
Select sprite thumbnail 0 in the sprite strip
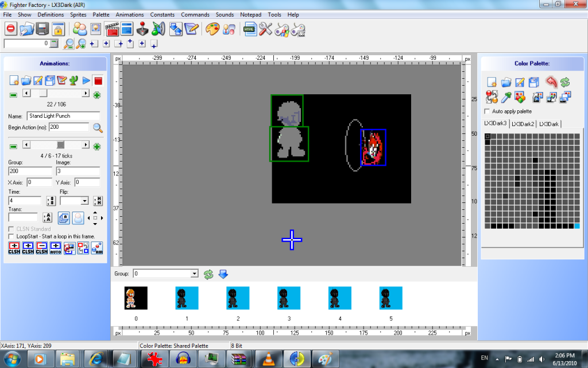click(x=136, y=298)
